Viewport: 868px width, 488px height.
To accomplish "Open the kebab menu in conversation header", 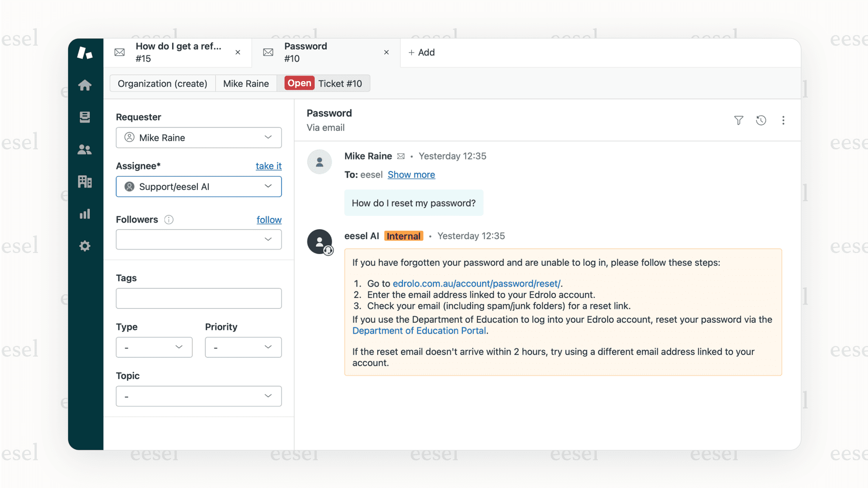I will coord(783,120).
